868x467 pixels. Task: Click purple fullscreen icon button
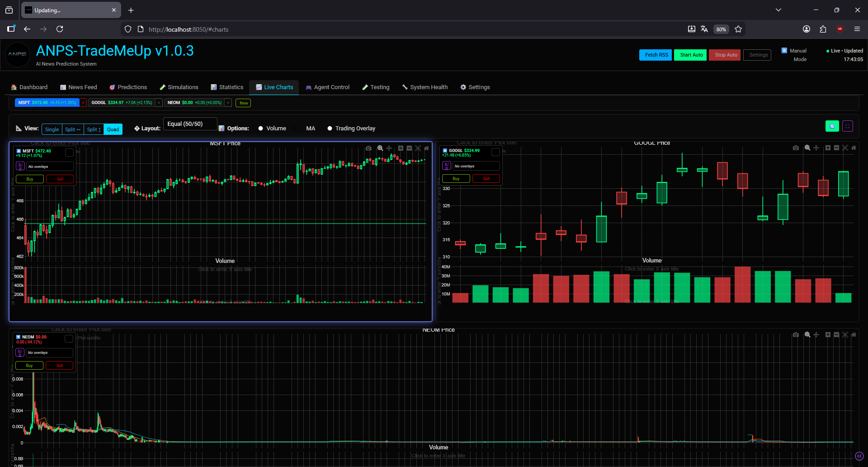pyautogui.click(x=848, y=126)
